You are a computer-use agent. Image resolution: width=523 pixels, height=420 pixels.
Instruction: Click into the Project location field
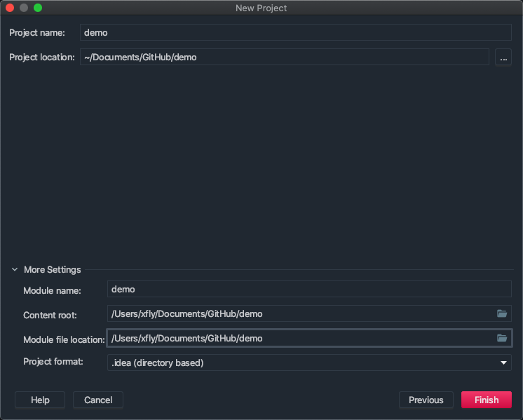tap(284, 57)
